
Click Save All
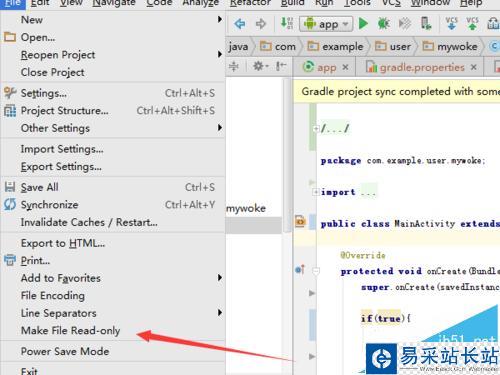tap(113, 187)
